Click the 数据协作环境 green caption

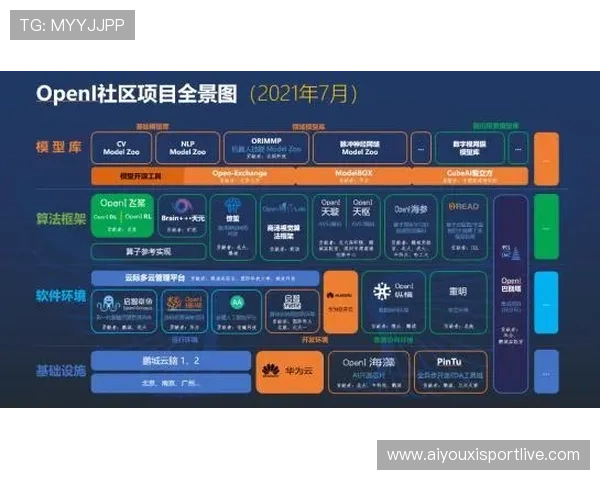(x=393, y=340)
